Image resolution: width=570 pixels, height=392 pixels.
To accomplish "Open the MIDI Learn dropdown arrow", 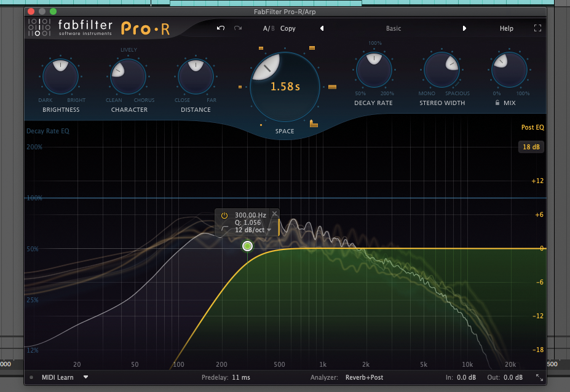I will pos(85,377).
